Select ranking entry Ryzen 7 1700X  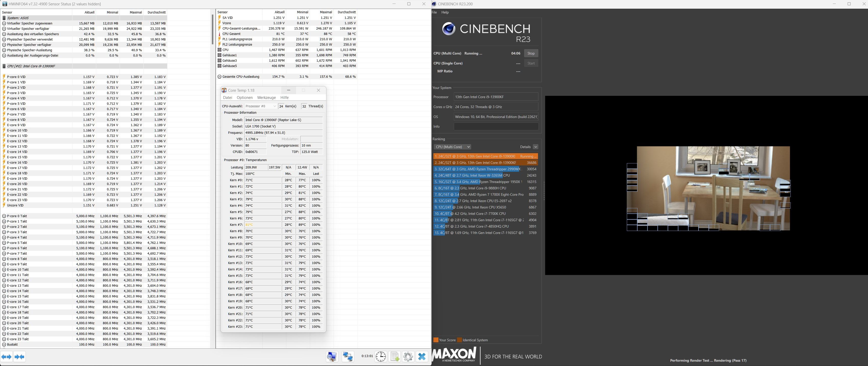click(x=485, y=194)
